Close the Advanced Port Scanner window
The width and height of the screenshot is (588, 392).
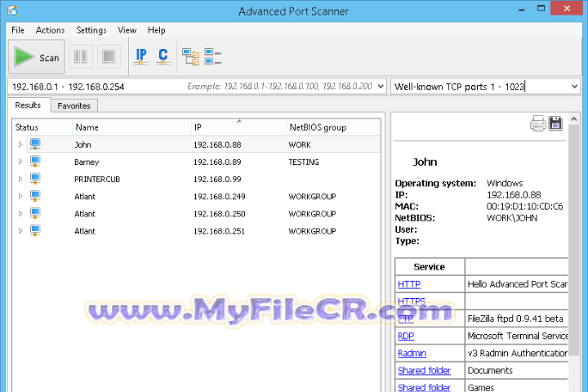(567, 8)
